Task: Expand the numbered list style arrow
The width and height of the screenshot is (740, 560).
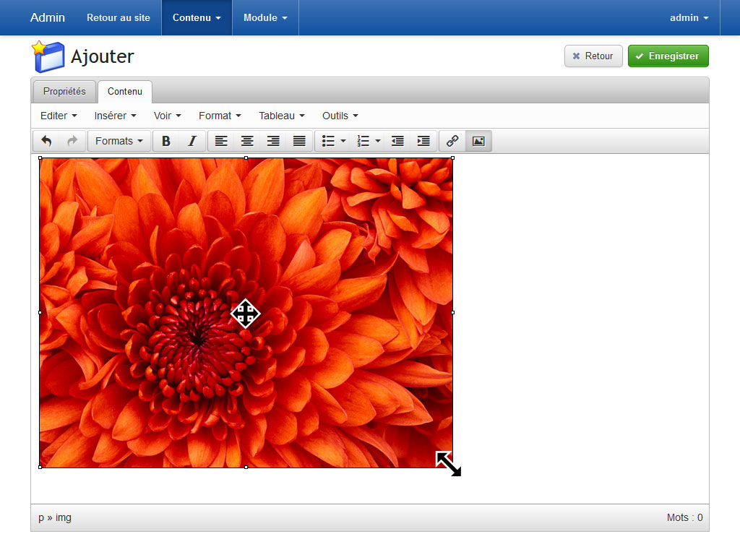Action: (x=378, y=141)
